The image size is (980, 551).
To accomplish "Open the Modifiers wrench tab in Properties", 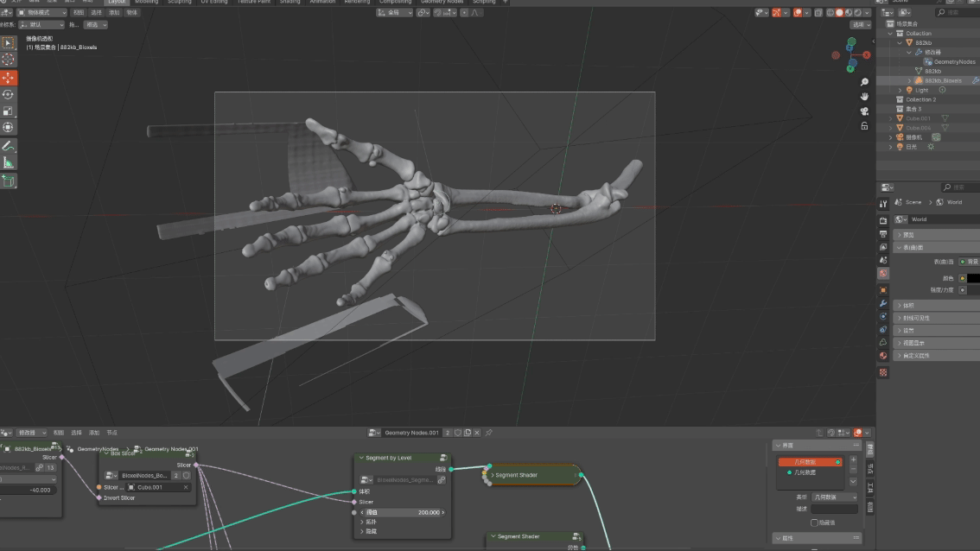I will (883, 303).
